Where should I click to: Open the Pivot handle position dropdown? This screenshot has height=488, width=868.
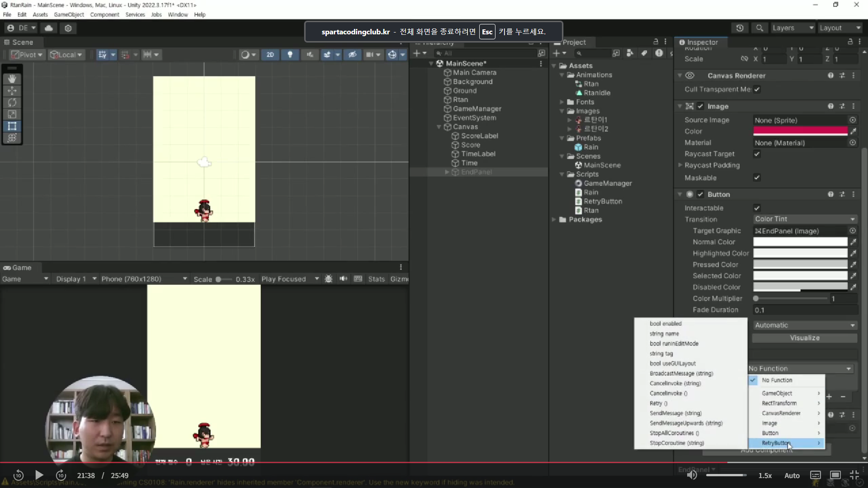(27, 55)
